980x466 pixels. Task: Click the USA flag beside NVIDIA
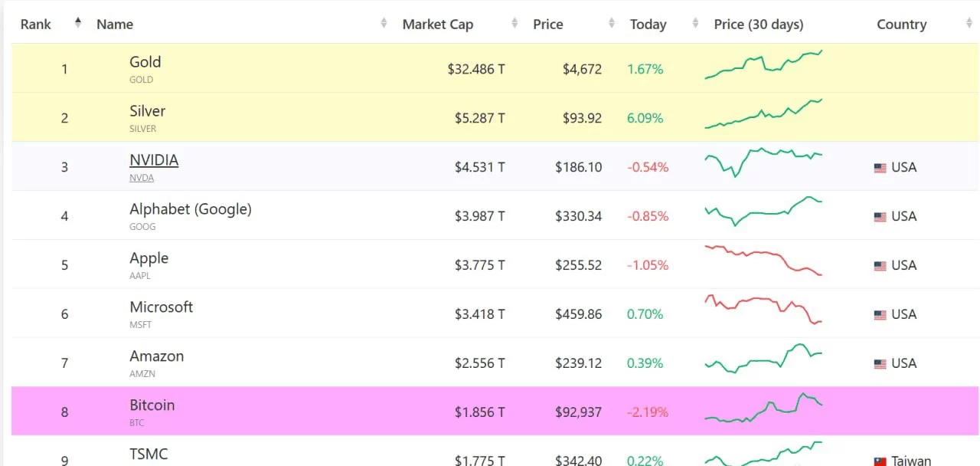pos(880,168)
